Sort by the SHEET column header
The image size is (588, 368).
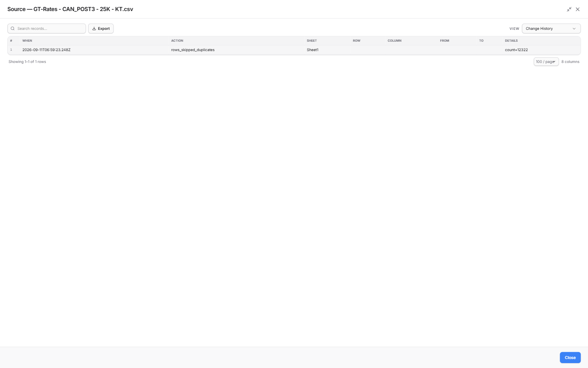[312, 41]
